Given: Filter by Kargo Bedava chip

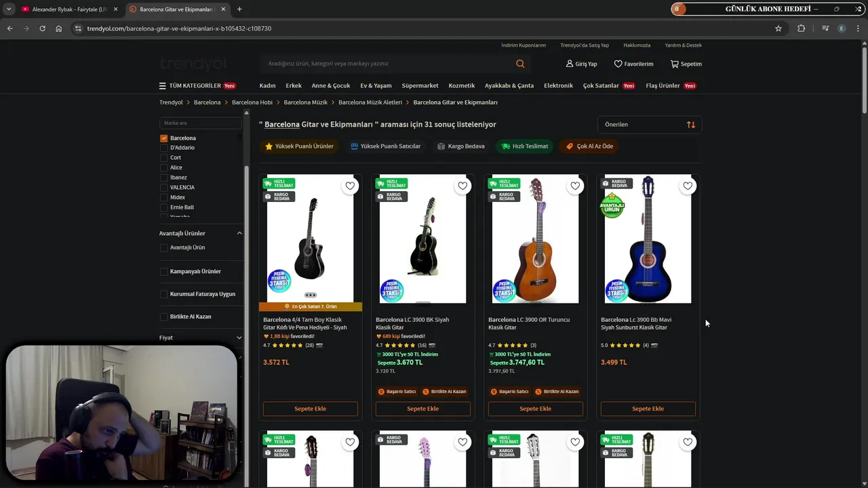Looking at the screenshot, I should coord(460,146).
